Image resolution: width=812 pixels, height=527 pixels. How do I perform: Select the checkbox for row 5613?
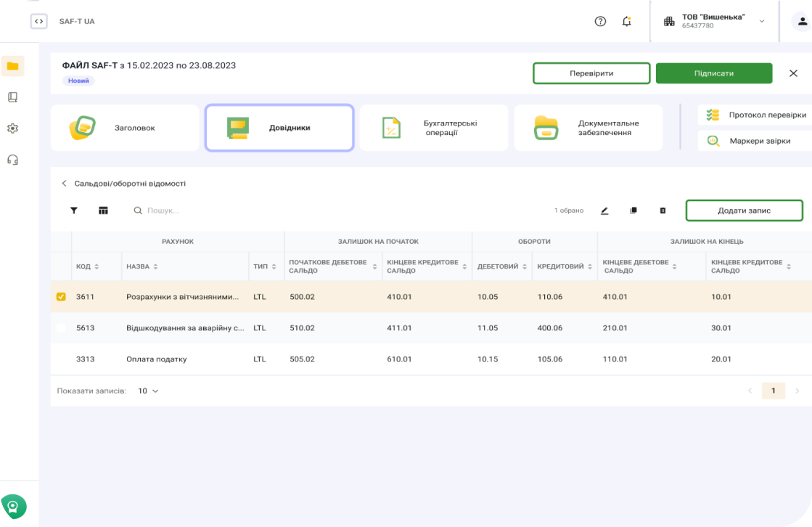tap(61, 328)
